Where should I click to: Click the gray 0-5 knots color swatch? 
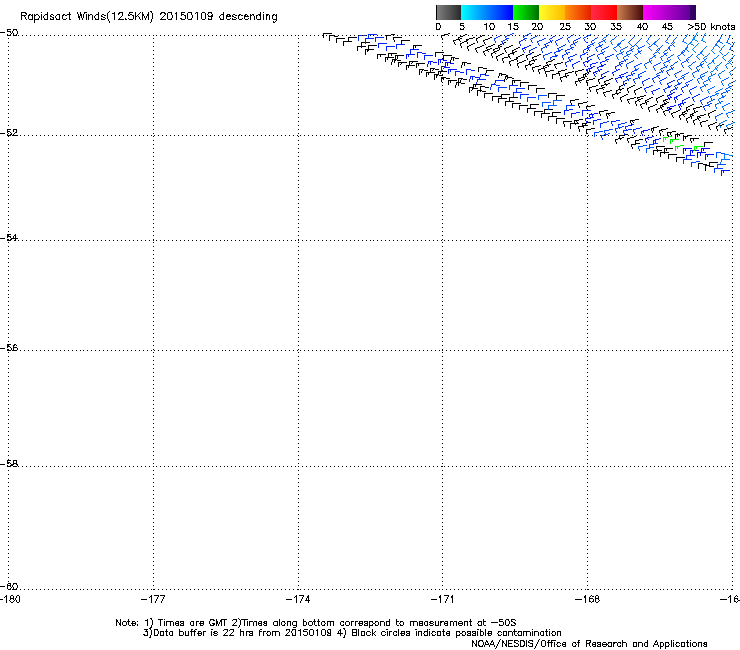point(448,12)
